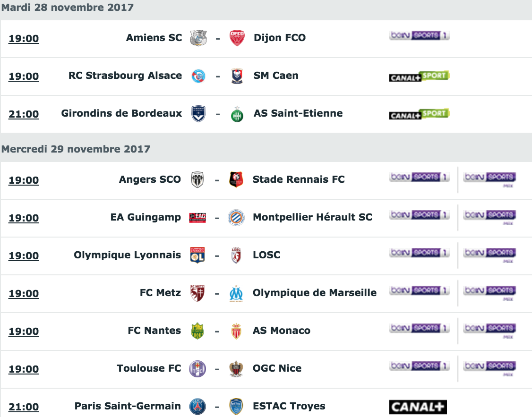Click the CANAL+ logo for PSG–Troyes match
The width and height of the screenshot is (532, 417).
point(418,407)
